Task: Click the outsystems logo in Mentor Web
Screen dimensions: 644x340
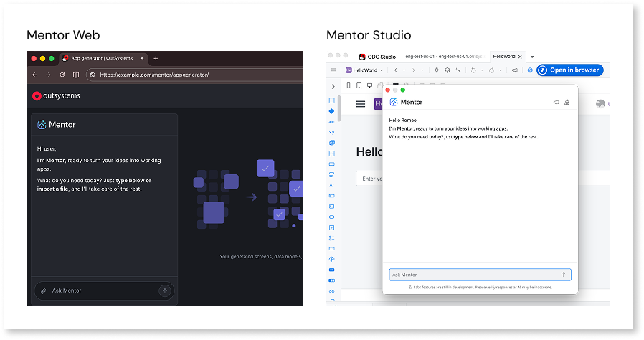Action: (56, 95)
